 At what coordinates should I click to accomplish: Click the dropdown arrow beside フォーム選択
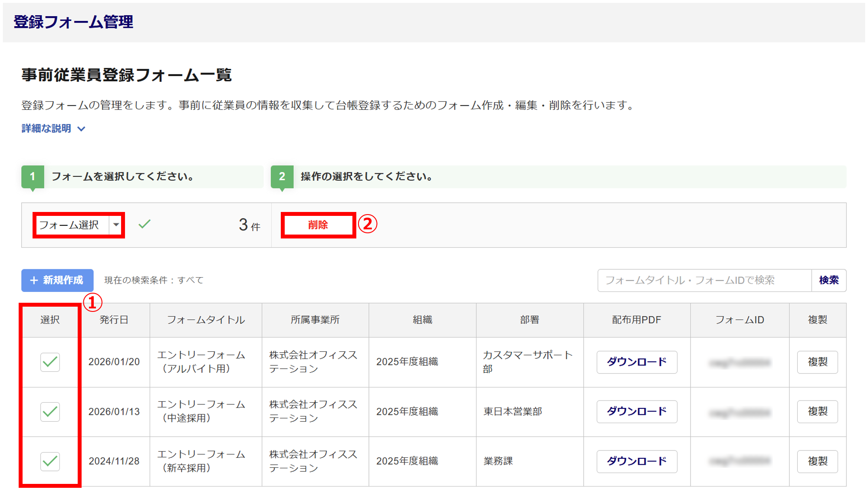click(x=116, y=225)
